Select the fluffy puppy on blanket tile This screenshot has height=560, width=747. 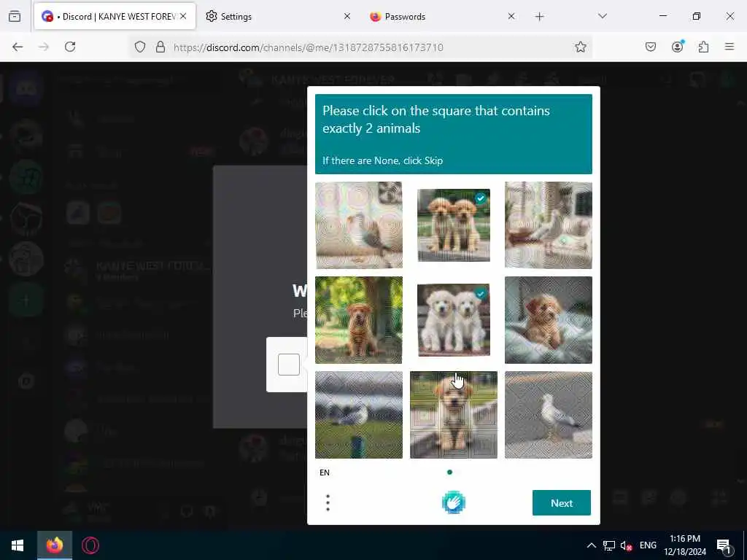549,320
